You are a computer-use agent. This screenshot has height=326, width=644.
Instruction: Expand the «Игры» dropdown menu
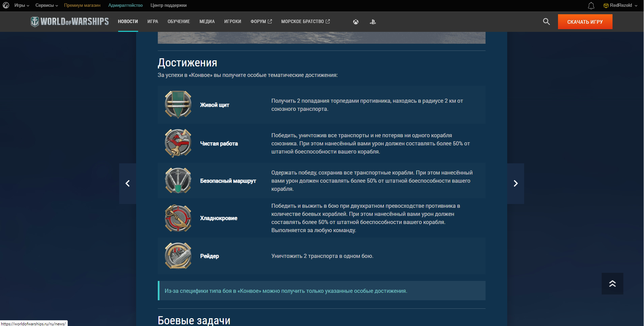(22, 5)
